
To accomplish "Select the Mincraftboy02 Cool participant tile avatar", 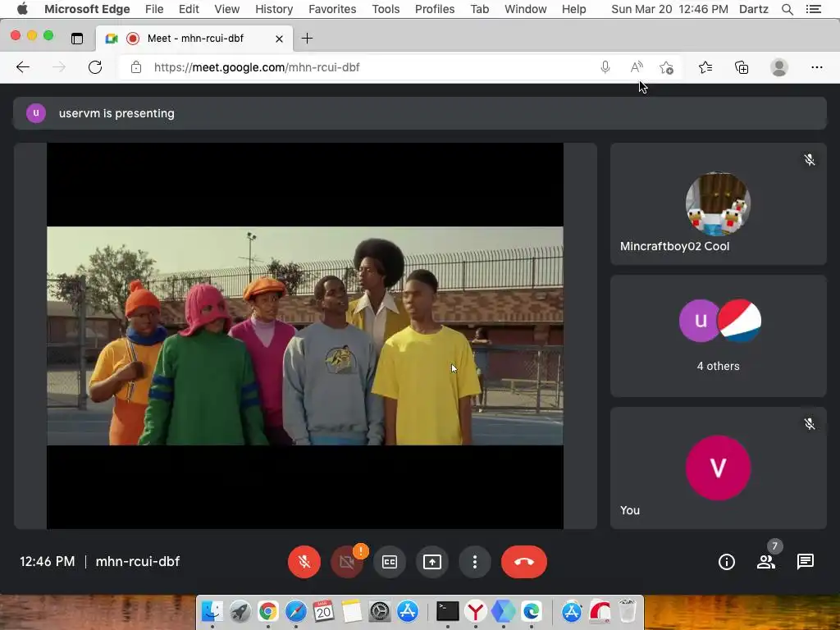I will pyautogui.click(x=718, y=203).
